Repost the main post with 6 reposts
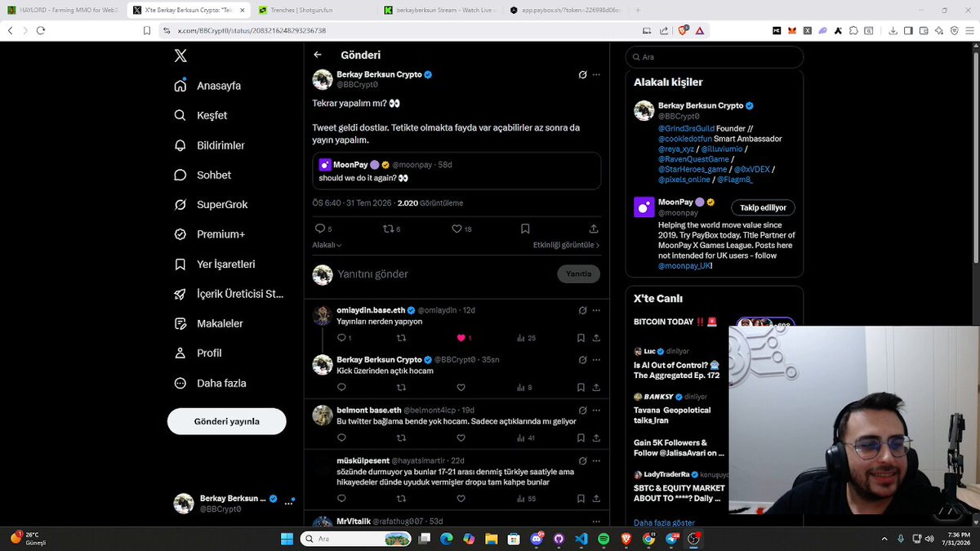The width and height of the screenshot is (980, 551). 388,229
